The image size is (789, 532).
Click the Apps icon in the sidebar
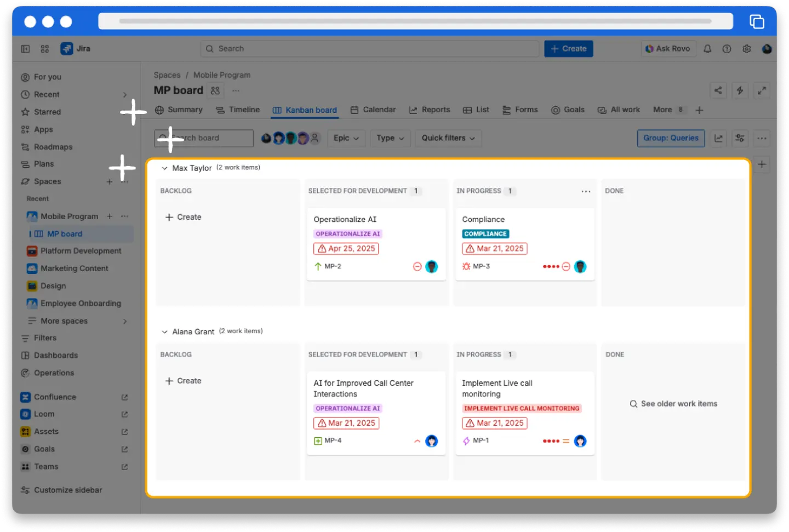pos(25,129)
